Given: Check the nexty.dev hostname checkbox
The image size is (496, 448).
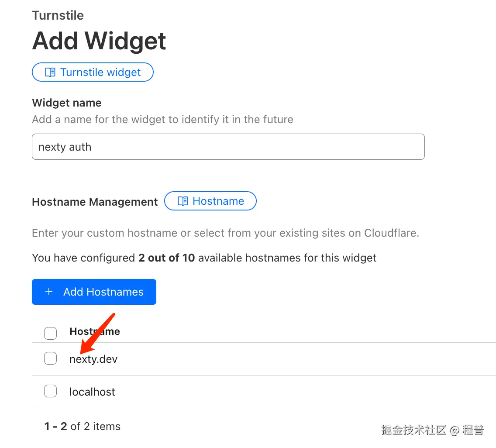Looking at the screenshot, I should 51,359.
